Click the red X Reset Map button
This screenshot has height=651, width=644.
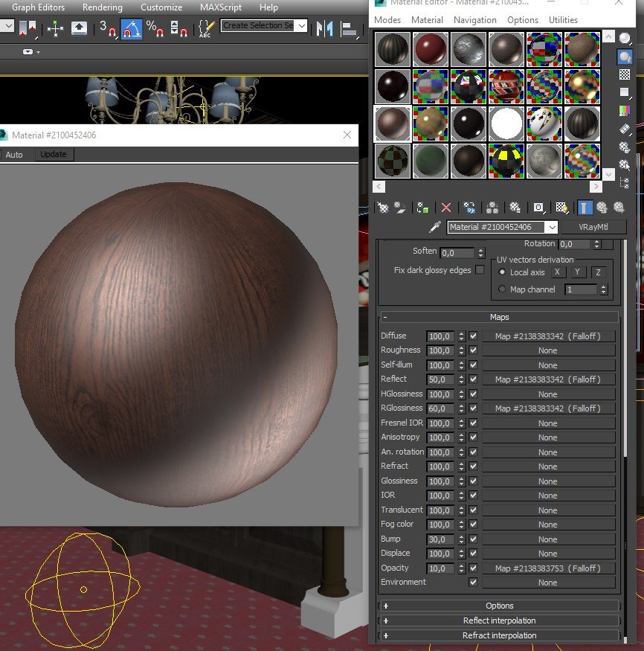446,208
